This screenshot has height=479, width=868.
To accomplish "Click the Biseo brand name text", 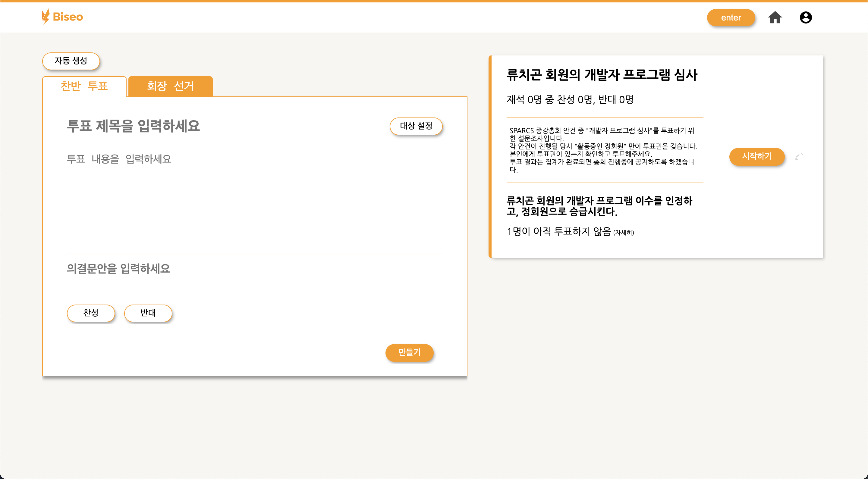I will click(68, 17).
